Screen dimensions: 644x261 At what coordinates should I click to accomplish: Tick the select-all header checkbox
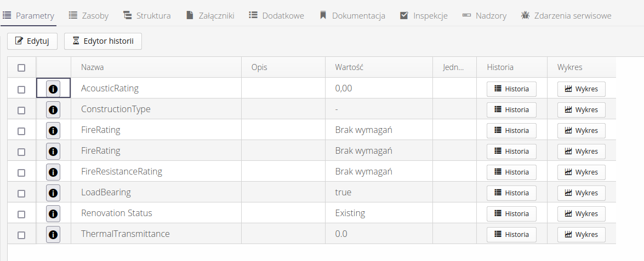tap(21, 68)
